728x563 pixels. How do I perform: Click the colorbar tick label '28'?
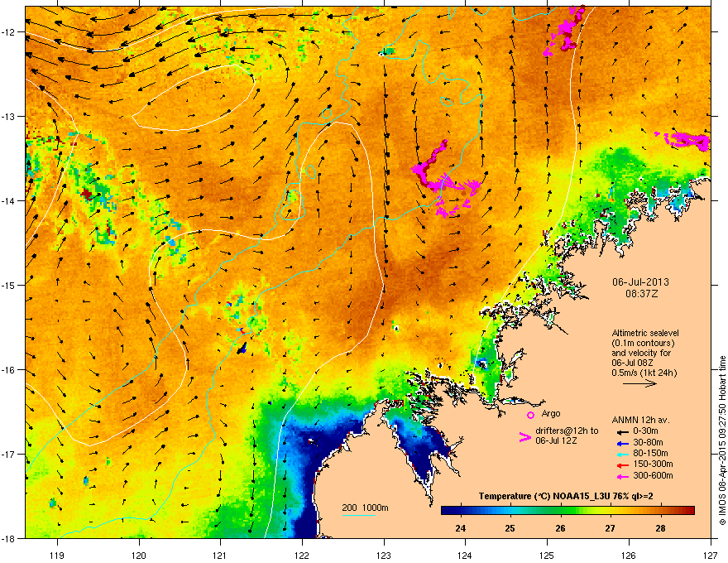tap(660, 528)
